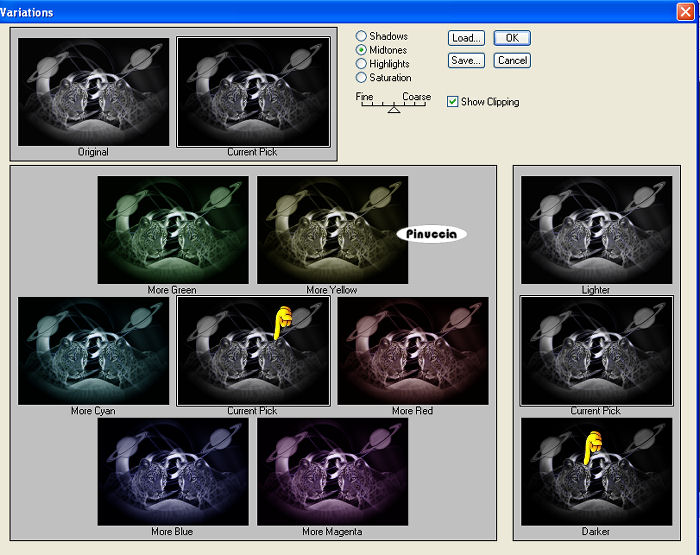Viewport: 700px width, 555px height.
Task: Apply the More Blue variation
Action: click(x=173, y=472)
